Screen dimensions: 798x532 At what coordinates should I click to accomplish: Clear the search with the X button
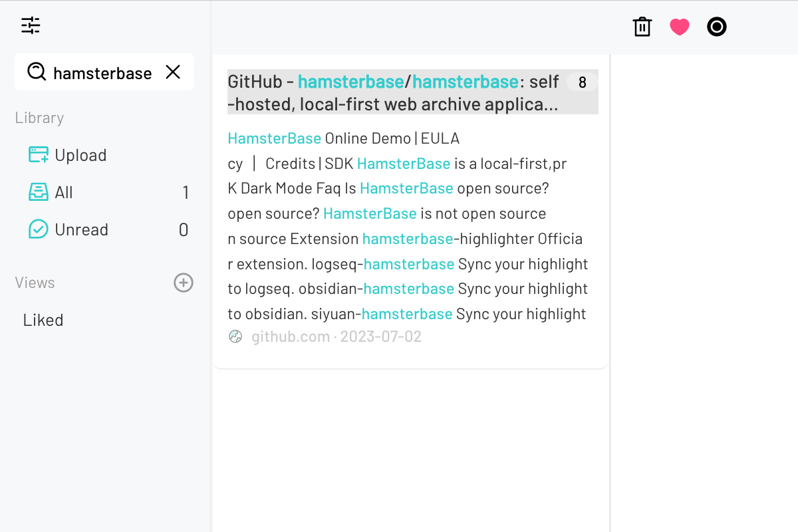[x=173, y=72]
